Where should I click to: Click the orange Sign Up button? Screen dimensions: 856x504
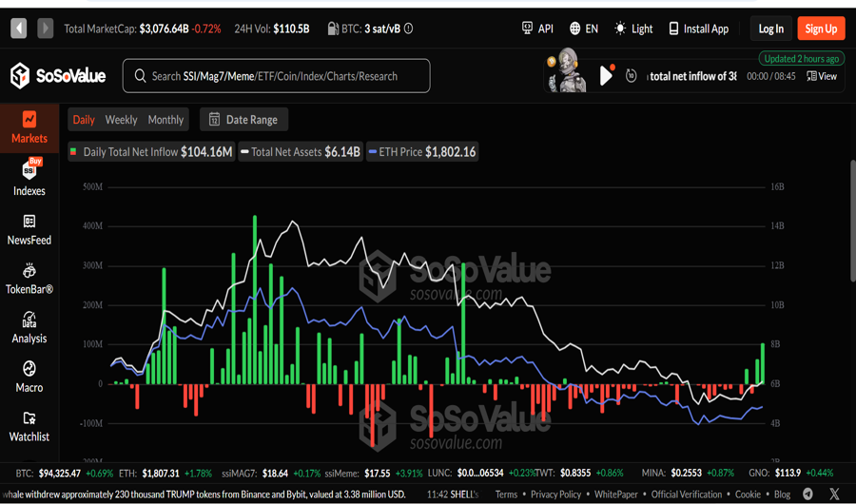(x=821, y=29)
